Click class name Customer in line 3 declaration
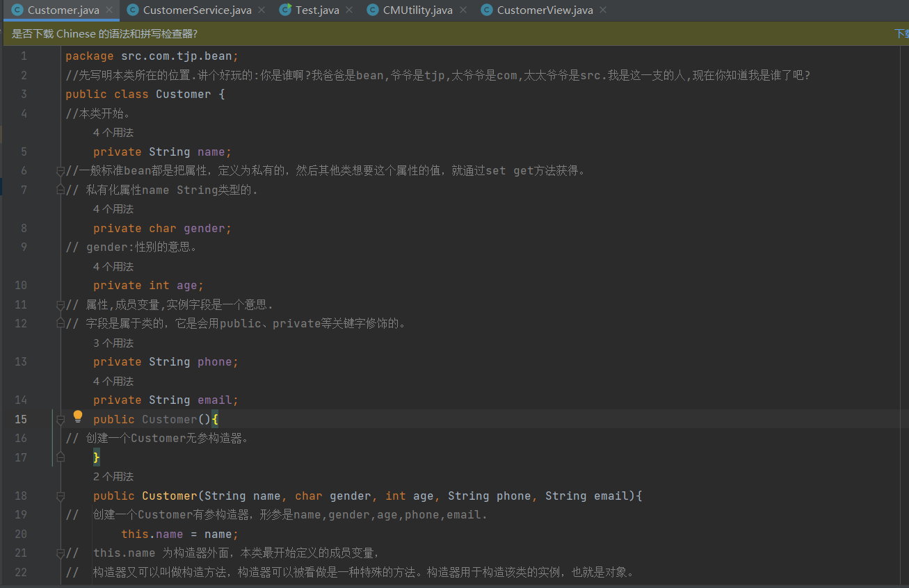 click(184, 94)
